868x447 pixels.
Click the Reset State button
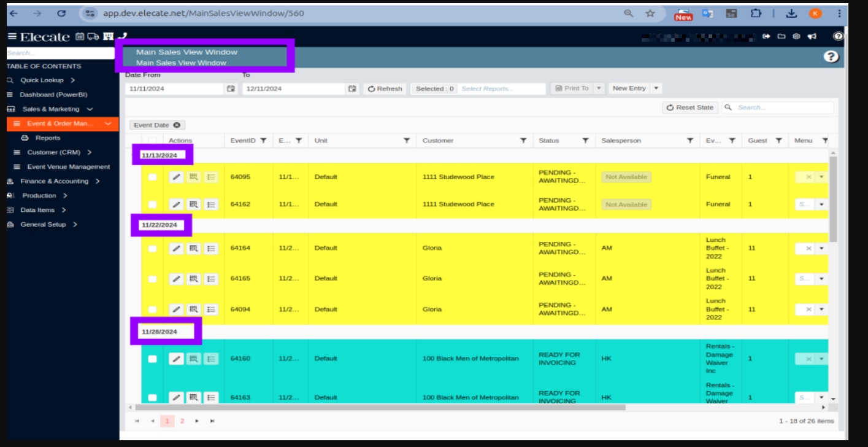point(689,107)
